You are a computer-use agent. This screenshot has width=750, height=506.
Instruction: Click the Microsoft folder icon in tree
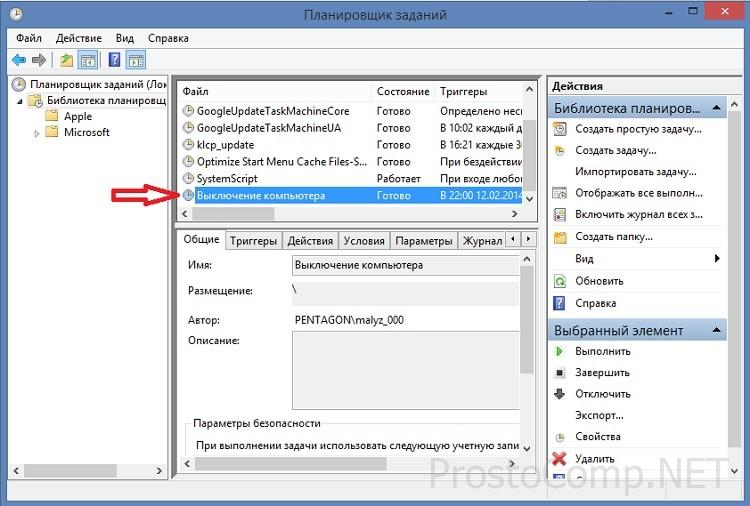[x=52, y=132]
